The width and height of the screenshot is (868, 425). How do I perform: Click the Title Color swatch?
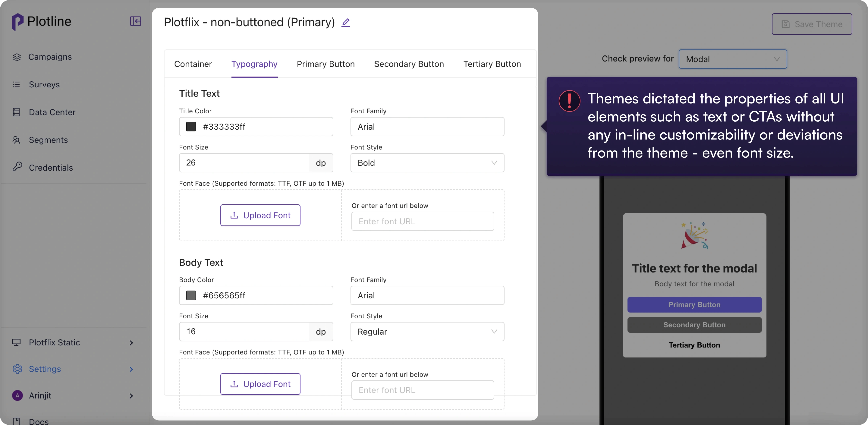tap(191, 127)
